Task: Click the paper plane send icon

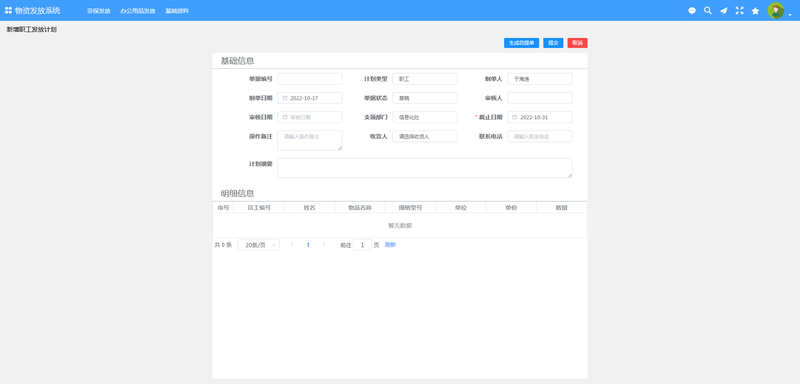Action: point(723,11)
